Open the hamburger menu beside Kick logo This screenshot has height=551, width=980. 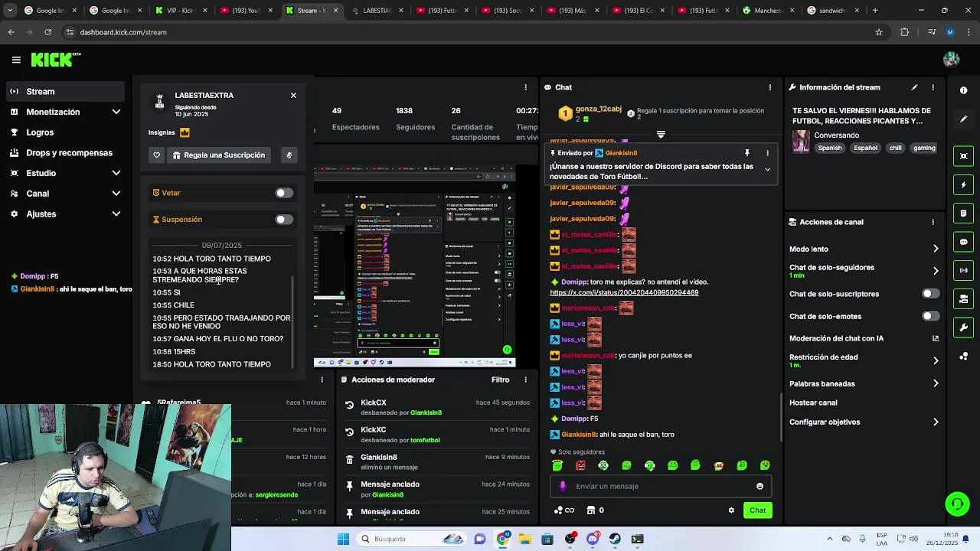pos(16,60)
